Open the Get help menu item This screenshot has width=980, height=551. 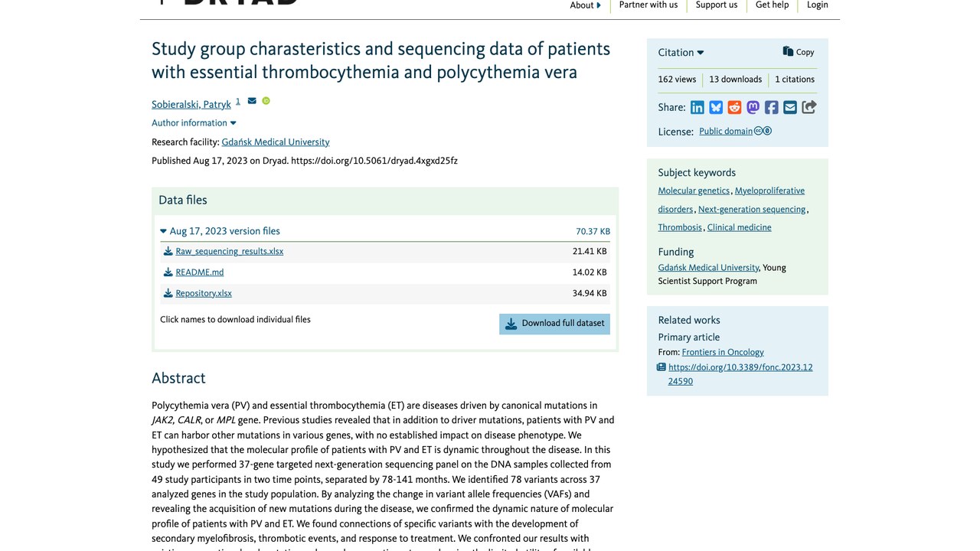pyautogui.click(x=772, y=5)
